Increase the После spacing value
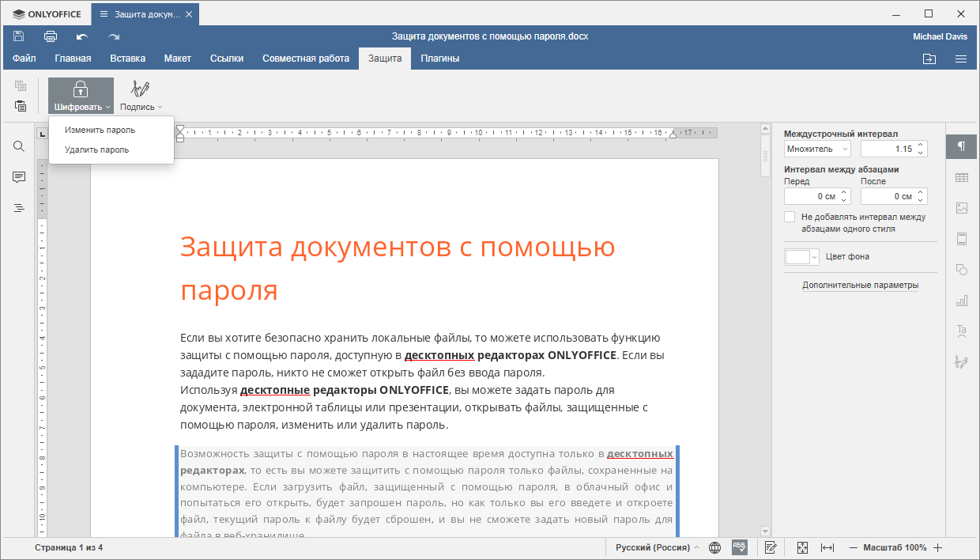 (x=920, y=193)
